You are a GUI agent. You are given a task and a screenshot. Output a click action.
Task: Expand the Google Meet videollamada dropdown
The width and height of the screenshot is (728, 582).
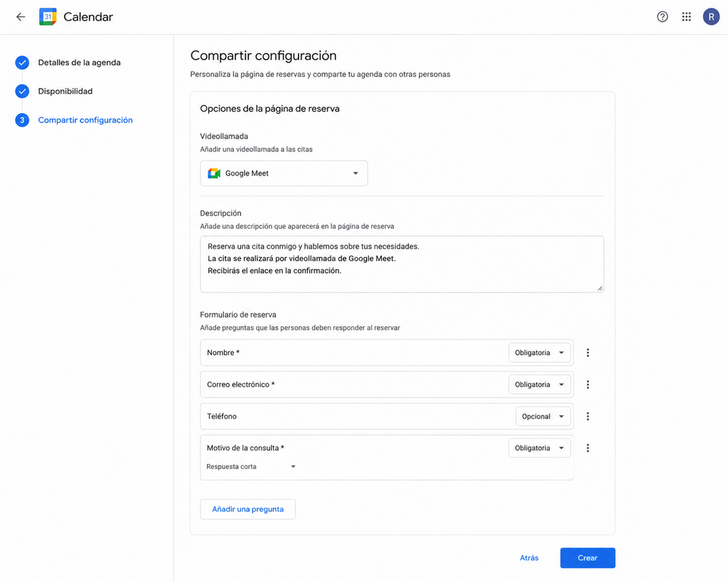tap(284, 173)
